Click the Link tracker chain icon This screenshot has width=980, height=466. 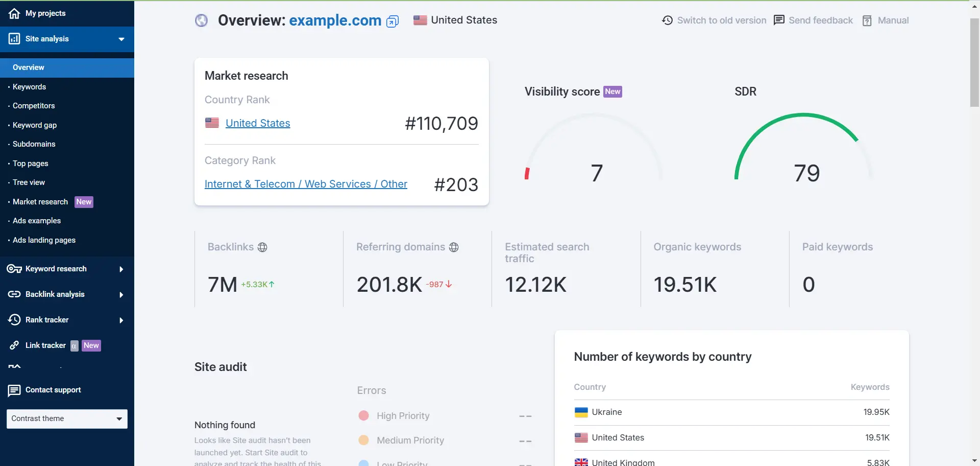(14, 345)
